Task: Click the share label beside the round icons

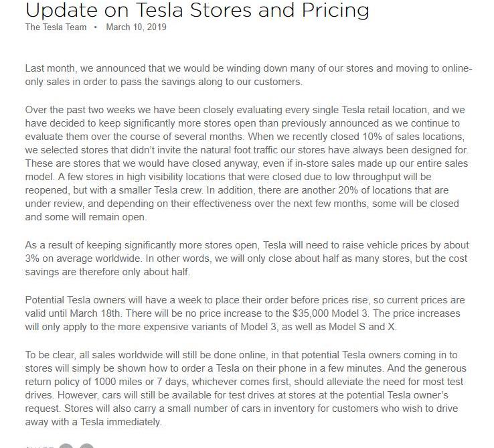Action: pos(39,445)
